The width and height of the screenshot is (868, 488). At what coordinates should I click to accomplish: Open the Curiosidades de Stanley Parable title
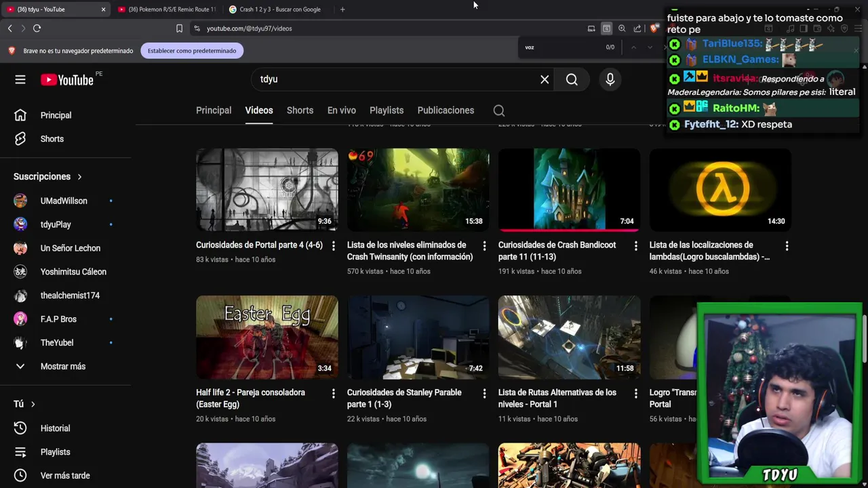[x=404, y=399]
